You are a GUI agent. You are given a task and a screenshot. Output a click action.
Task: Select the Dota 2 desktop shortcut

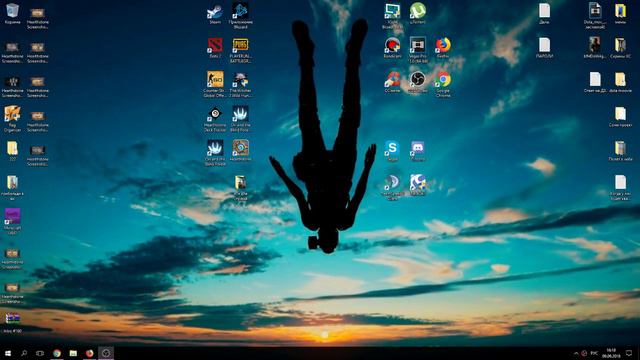click(x=215, y=48)
